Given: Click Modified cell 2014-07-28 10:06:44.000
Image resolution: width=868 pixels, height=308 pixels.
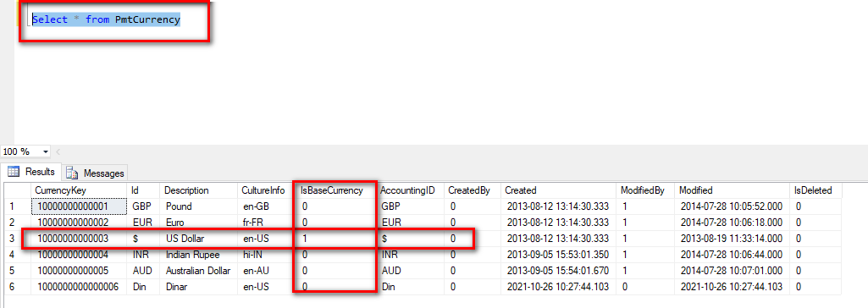Looking at the screenshot, I should pos(733,255).
